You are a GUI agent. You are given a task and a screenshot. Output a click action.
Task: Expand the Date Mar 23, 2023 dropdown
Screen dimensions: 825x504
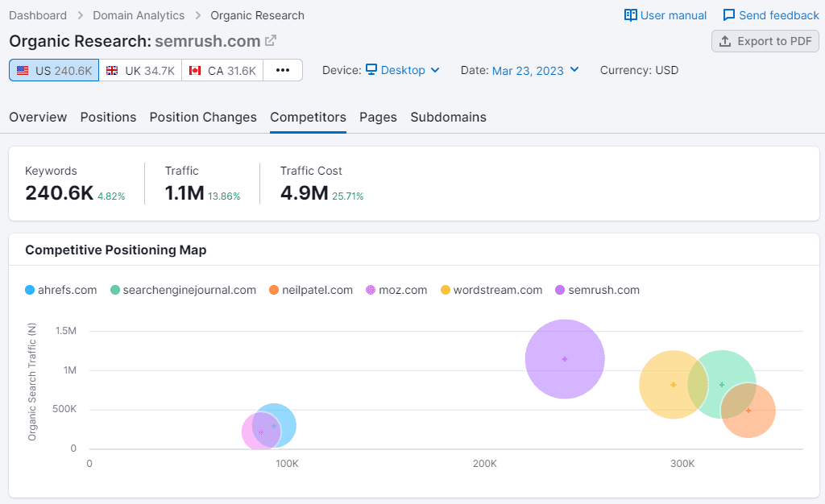coord(536,70)
